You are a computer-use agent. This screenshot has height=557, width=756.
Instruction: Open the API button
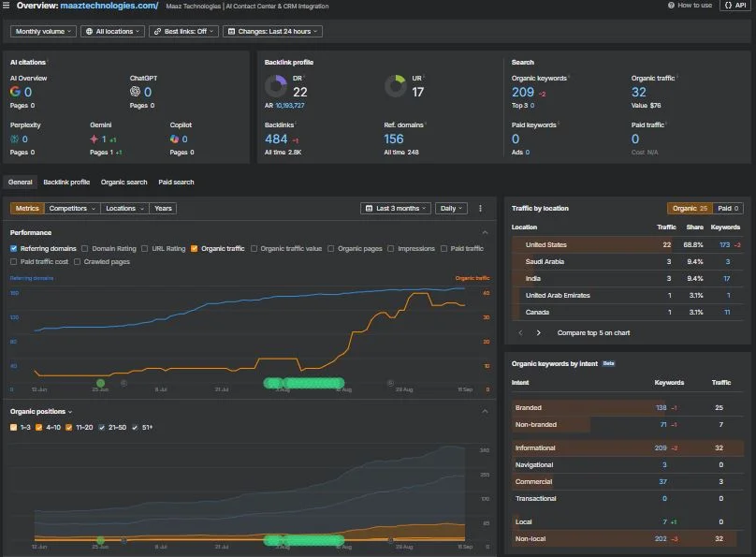735,6
